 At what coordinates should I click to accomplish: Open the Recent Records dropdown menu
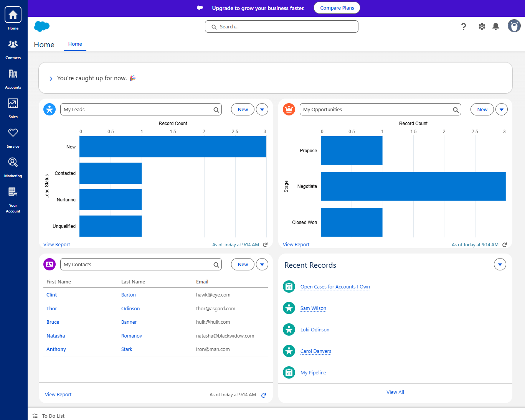[500, 264]
